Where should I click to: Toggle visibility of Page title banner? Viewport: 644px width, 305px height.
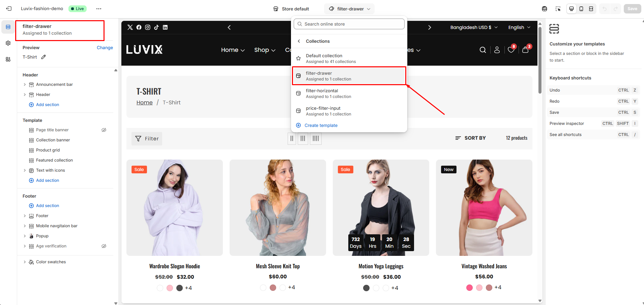pos(104,130)
